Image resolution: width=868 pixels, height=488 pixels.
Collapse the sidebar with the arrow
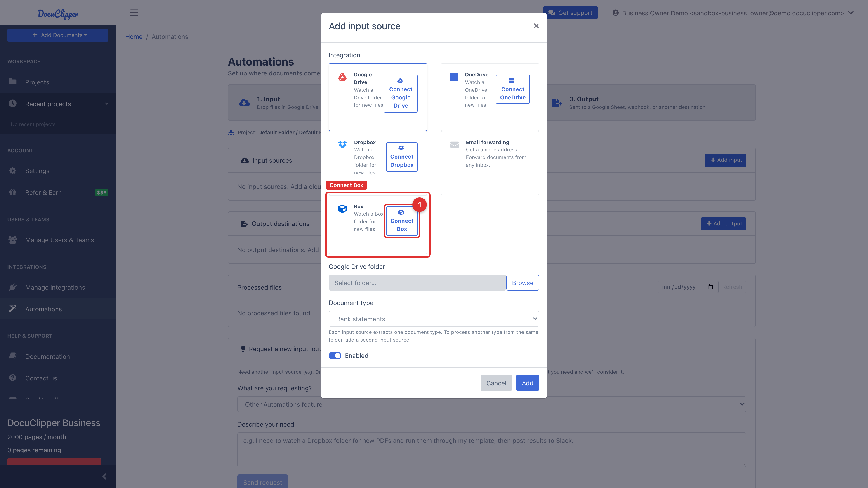click(x=105, y=476)
